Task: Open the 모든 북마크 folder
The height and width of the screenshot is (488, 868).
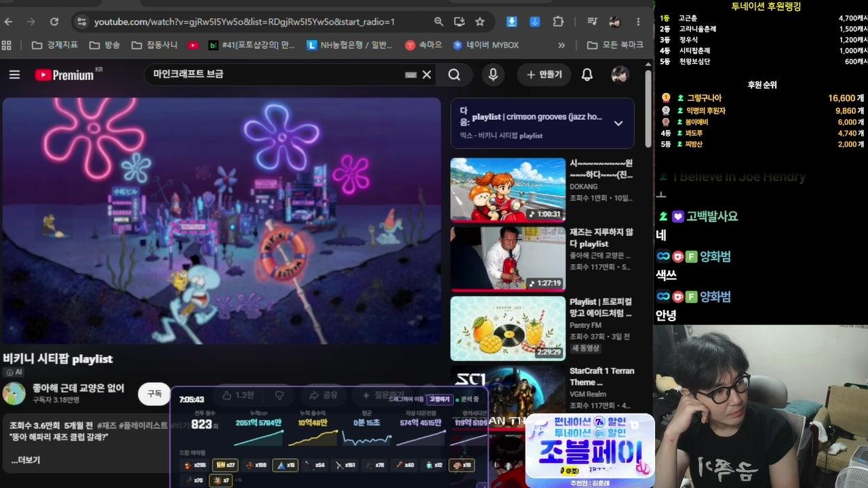Action: (615, 45)
